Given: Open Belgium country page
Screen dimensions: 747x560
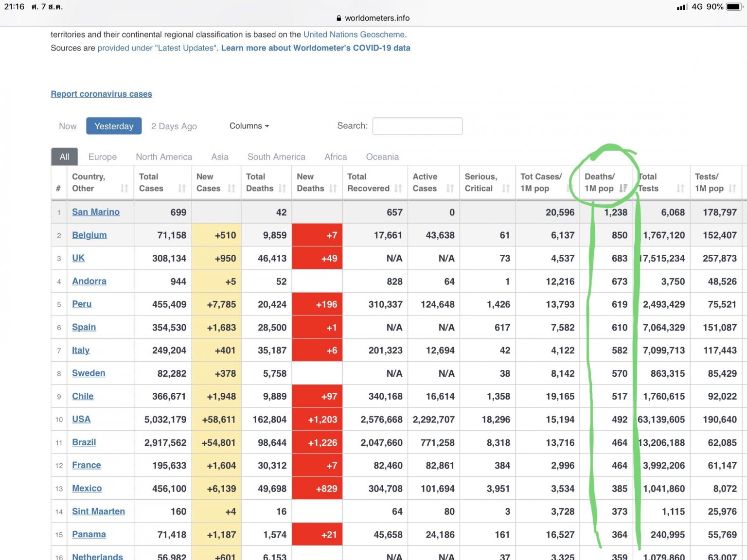Looking at the screenshot, I should tap(89, 235).
